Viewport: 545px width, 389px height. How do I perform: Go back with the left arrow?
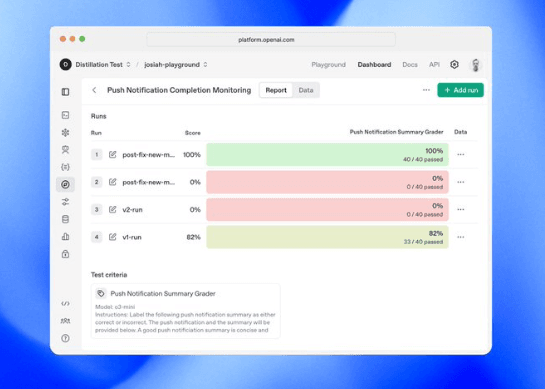[94, 90]
